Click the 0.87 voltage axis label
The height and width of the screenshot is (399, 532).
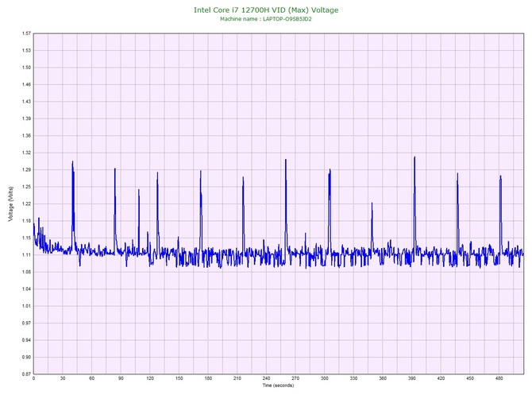pos(26,374)
